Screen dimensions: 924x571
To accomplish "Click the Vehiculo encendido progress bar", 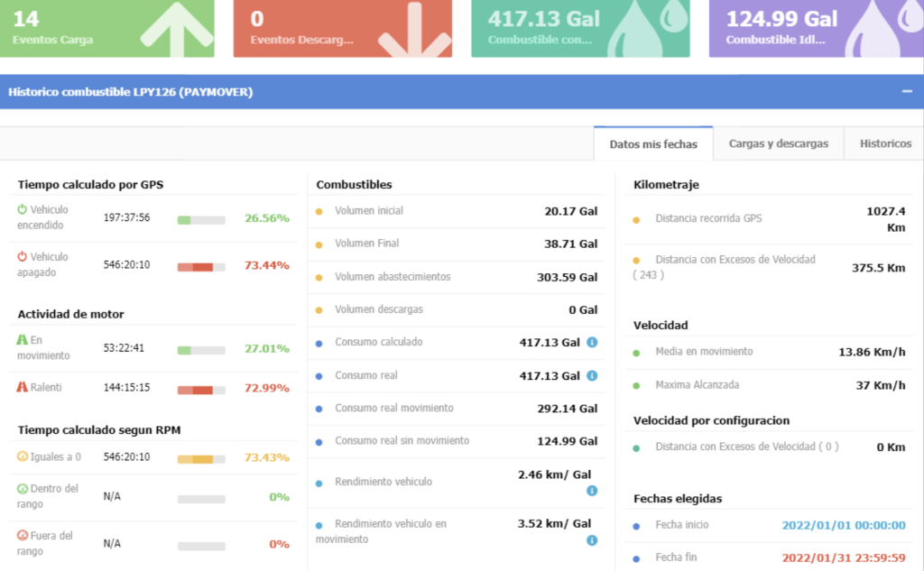I will click(201, 219).
